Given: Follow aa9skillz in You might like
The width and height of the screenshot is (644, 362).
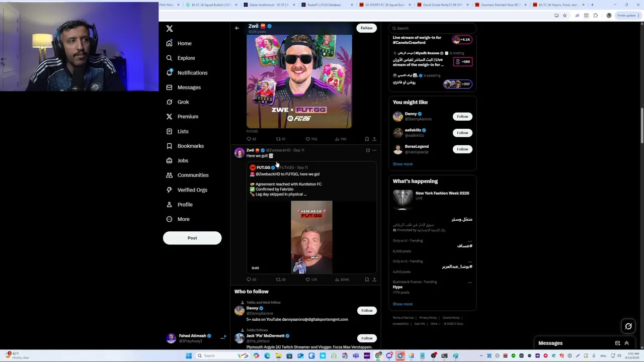Looking at the screenshot, I should 462,133.
